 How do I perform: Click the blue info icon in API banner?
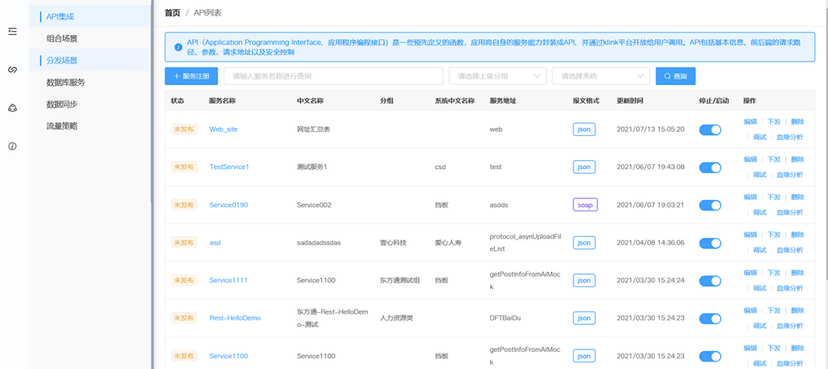pyautogui.click(x=178, y=47)
